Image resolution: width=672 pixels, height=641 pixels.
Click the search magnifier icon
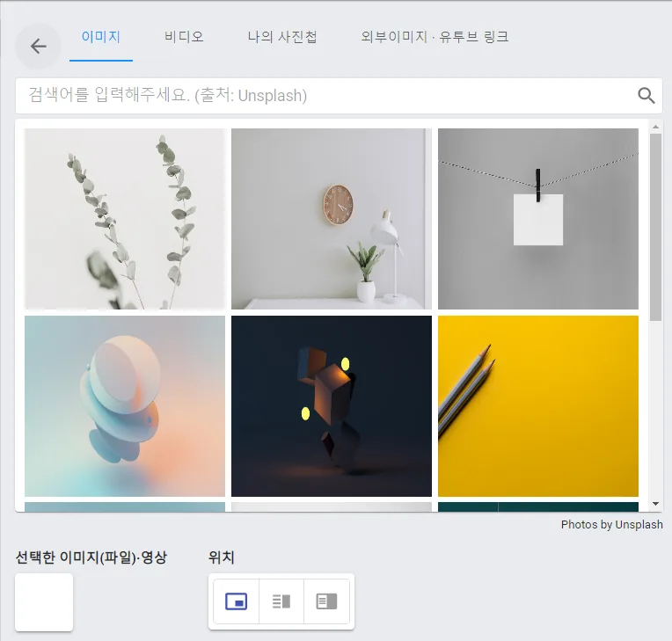(x=646, y=95)
